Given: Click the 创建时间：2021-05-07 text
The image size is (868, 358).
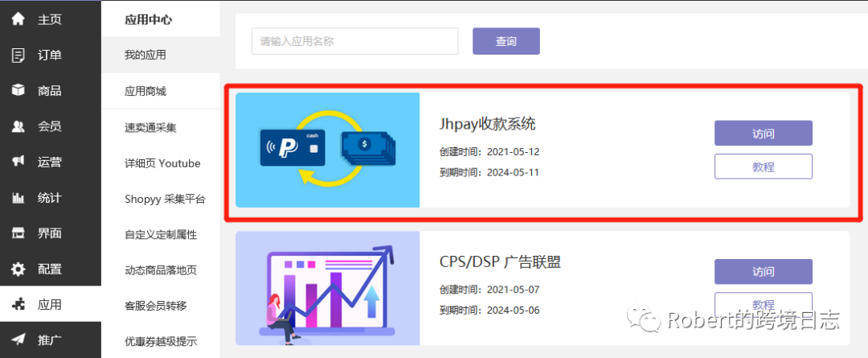Looking at the screenshot, I should tap(489, 290).
